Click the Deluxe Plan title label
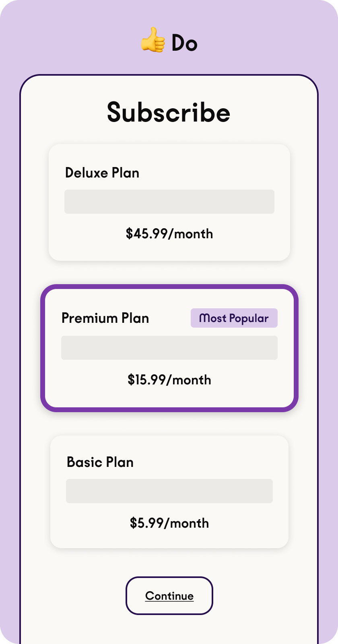This screenshot has height=644, width=338. (102, 173)
